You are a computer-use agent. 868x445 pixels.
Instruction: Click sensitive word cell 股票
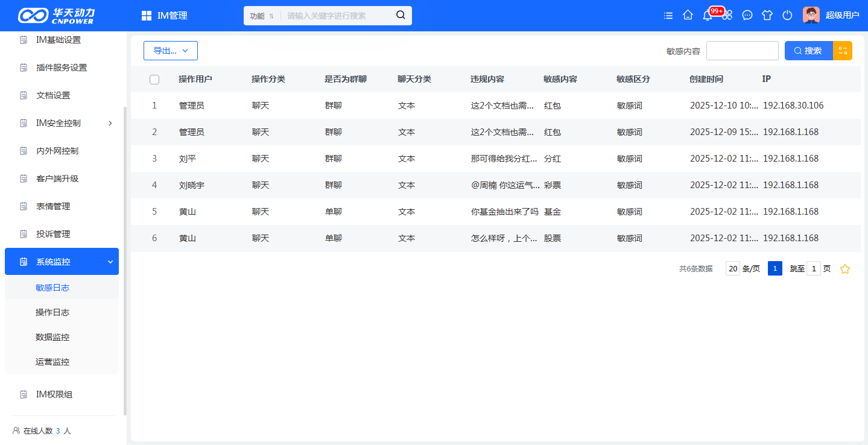[553, 238]
